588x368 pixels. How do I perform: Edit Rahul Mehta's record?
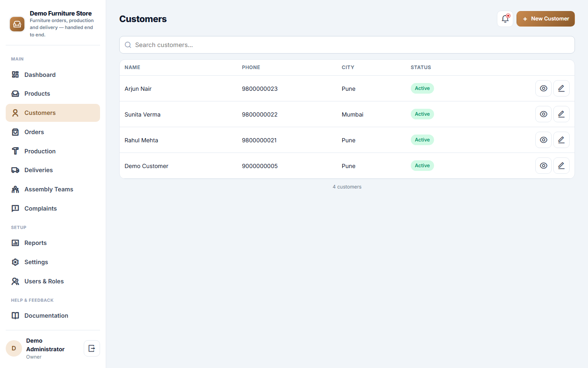click(x=561, y=140)
